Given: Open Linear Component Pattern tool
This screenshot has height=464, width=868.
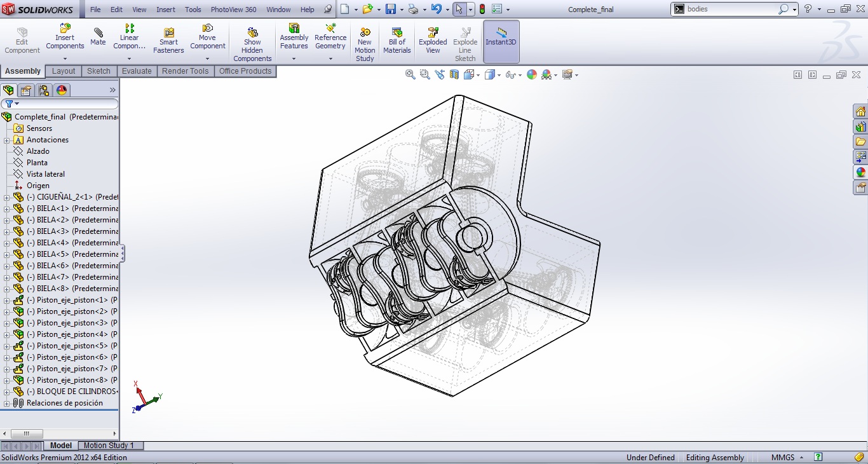Looking at the screenshot, I should click(x=129, y=38).
